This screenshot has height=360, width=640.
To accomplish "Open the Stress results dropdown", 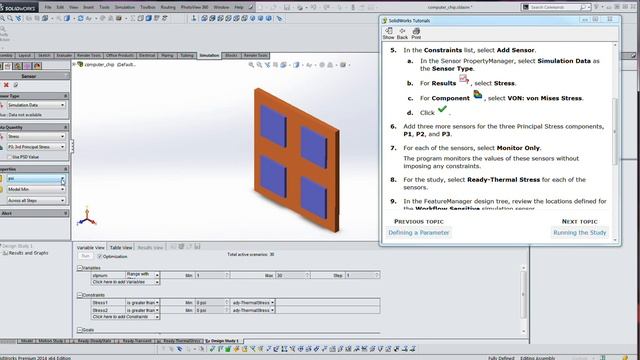I will click(36, 136).
